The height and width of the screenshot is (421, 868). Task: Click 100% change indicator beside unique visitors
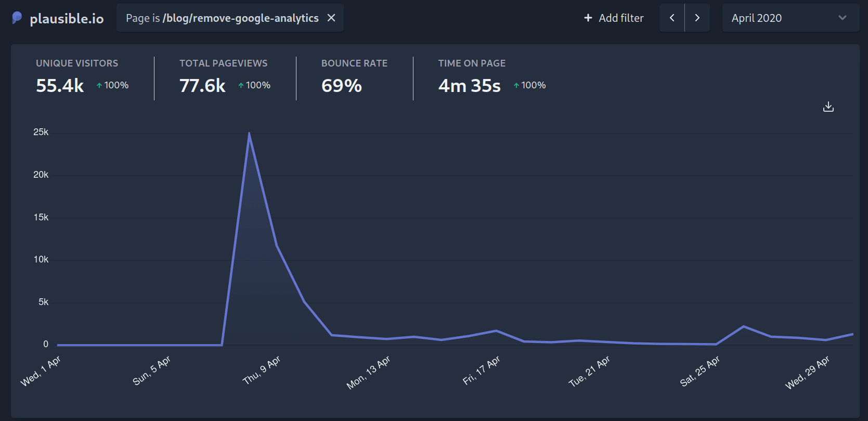coord(112,85)
